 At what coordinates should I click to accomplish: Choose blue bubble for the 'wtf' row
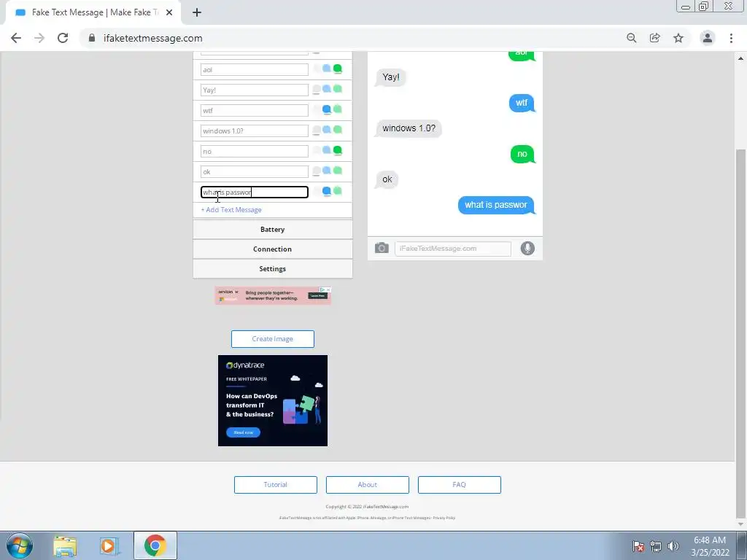pos(327,110)
